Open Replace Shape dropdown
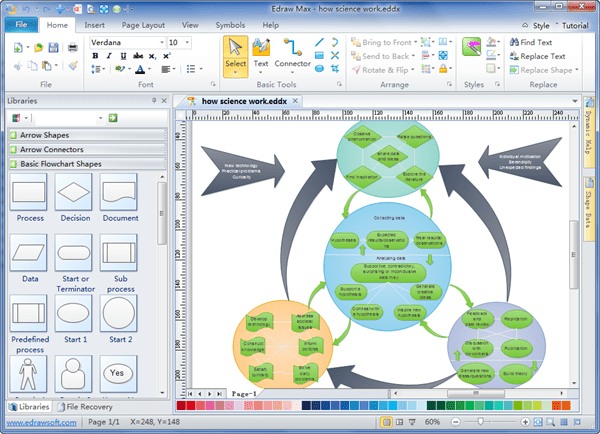600x434 pixels. 576,70
